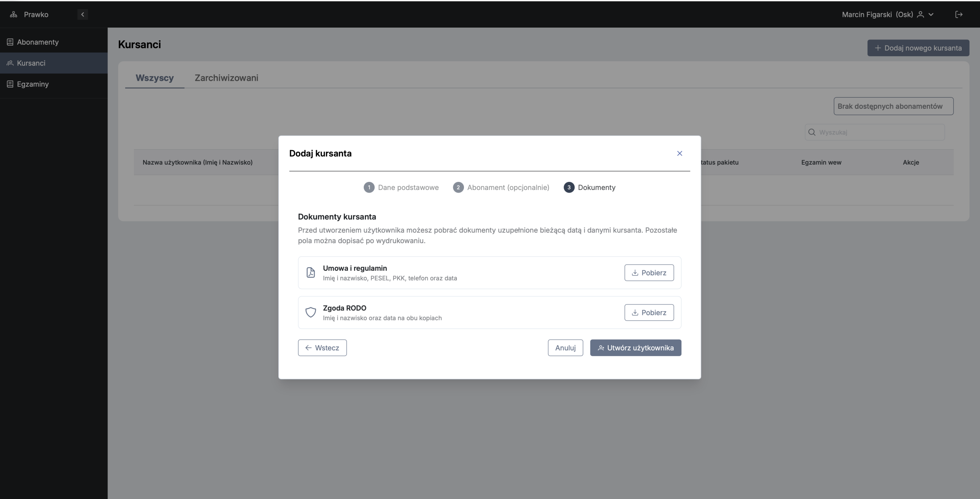Close the Dodaj kursanta dialog

click(679, 153)
